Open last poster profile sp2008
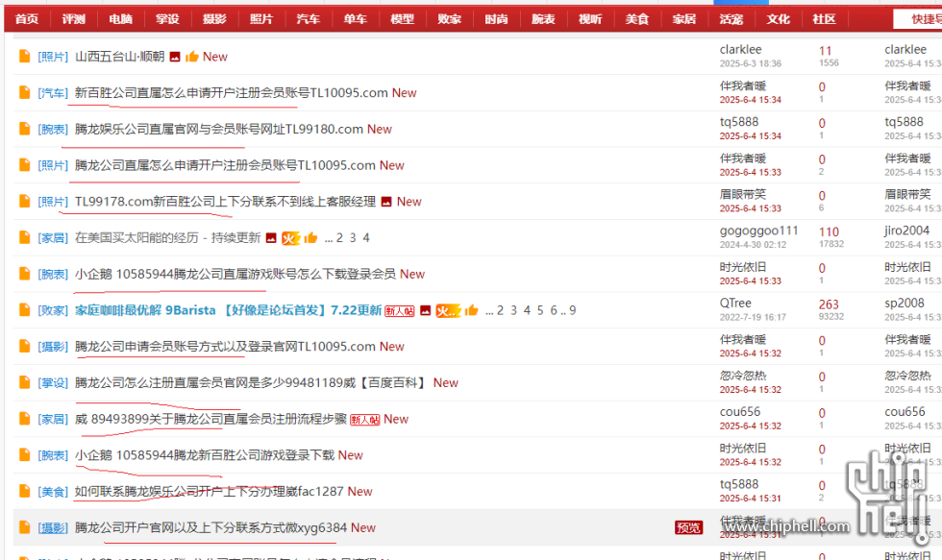The image size is (942, 560). click(x=905, y=304)
